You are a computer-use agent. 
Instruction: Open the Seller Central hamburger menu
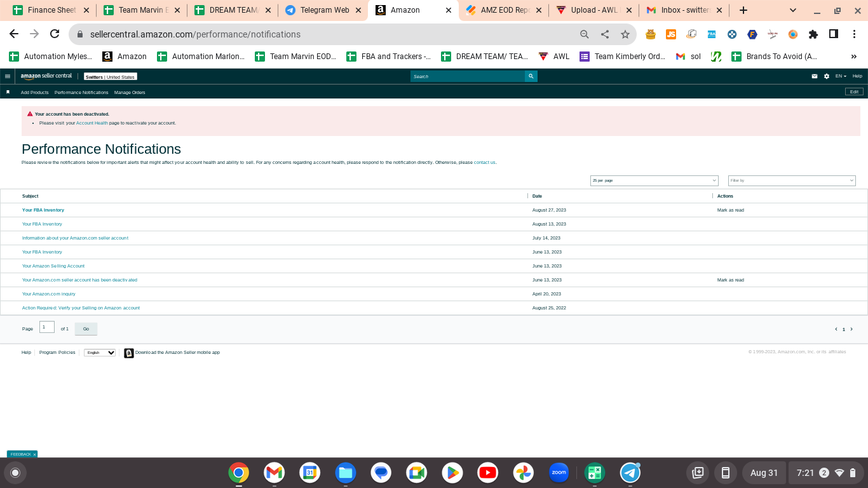(x=8, y=76)
